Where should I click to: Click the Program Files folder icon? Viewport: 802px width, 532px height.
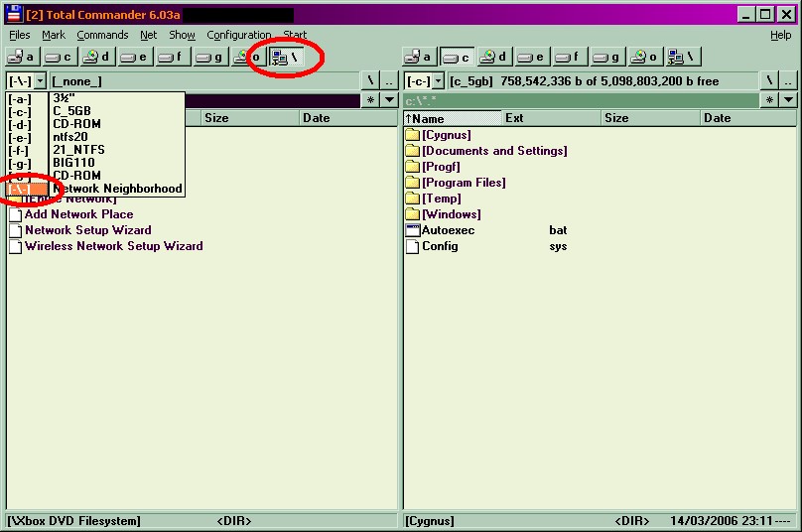(412, 183)
